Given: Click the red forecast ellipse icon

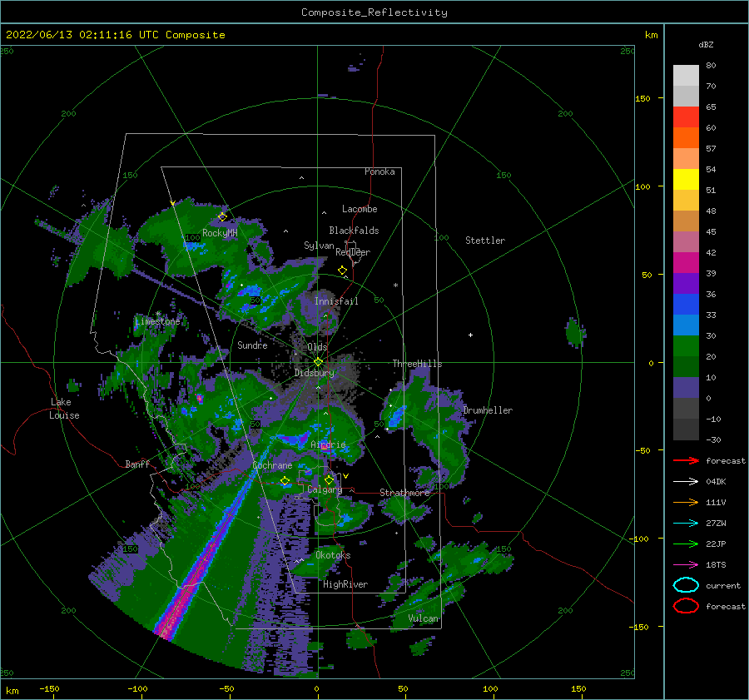Looking at the screenshot, I should coord(686,606).
